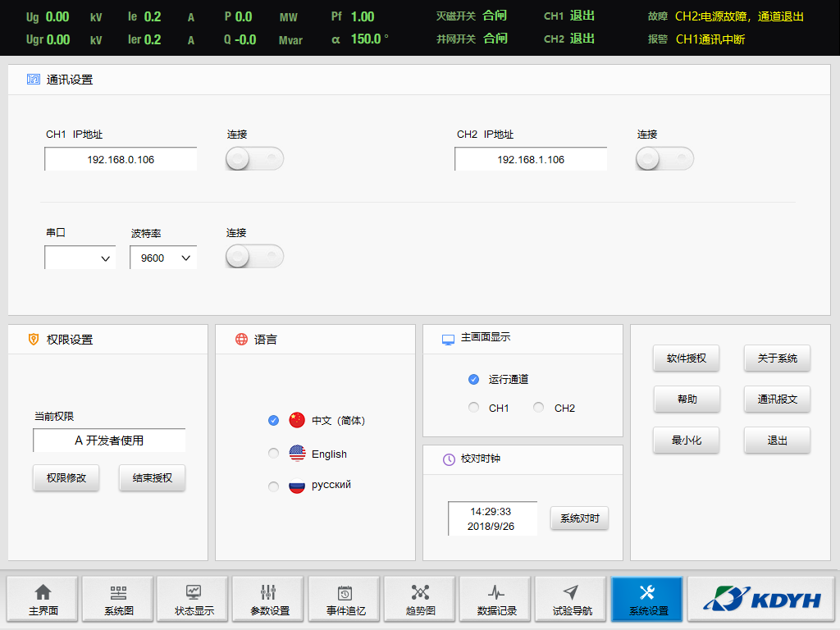Click the CH1 IP address field
Viewport: 840px width, 630px height.
pyautogui.click(x=121, y=160)
